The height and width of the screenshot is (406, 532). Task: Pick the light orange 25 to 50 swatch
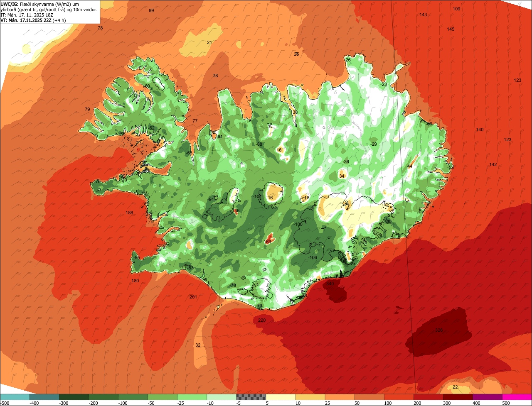pyautogui.click(x=340, y=397)
